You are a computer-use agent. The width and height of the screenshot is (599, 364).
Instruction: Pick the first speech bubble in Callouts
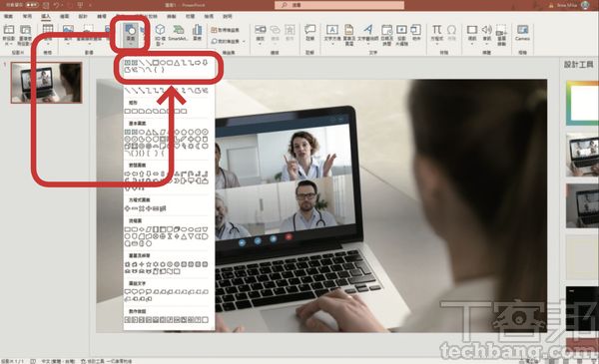tap(128, 292)
